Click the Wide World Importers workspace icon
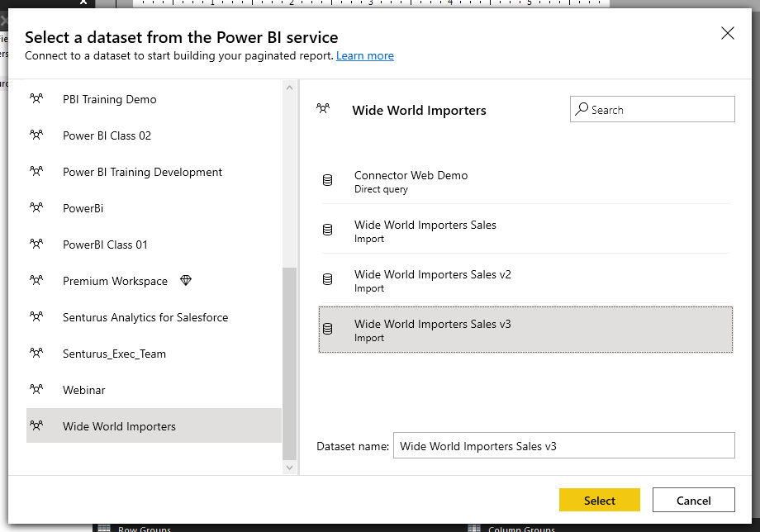The height and width of the screenshot is (532, 760). pos(37,425)
